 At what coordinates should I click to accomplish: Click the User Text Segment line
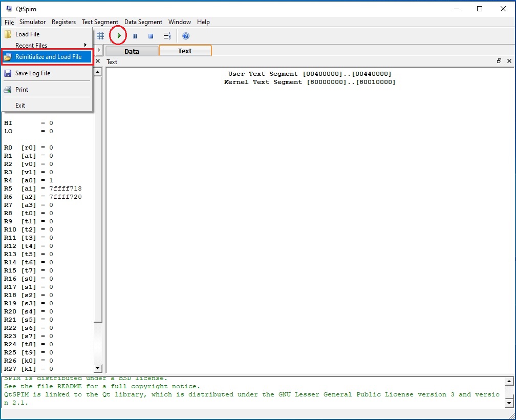tap(310, 74)
